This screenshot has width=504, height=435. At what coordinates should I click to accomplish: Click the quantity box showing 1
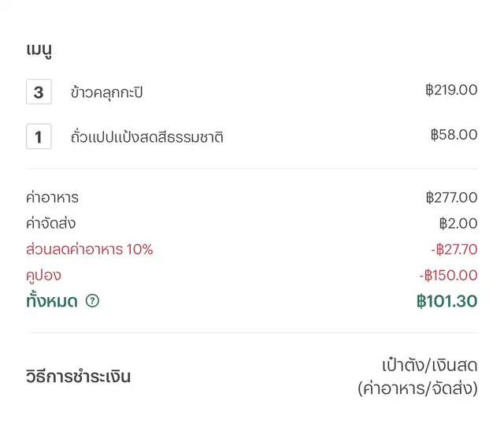tap(39, 136)
